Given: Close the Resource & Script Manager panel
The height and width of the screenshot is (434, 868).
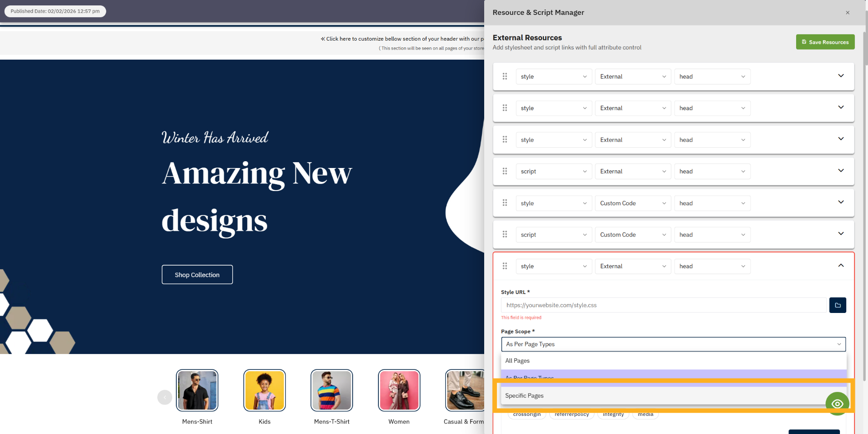Looking at the screenshot, I should pos(848,12).
